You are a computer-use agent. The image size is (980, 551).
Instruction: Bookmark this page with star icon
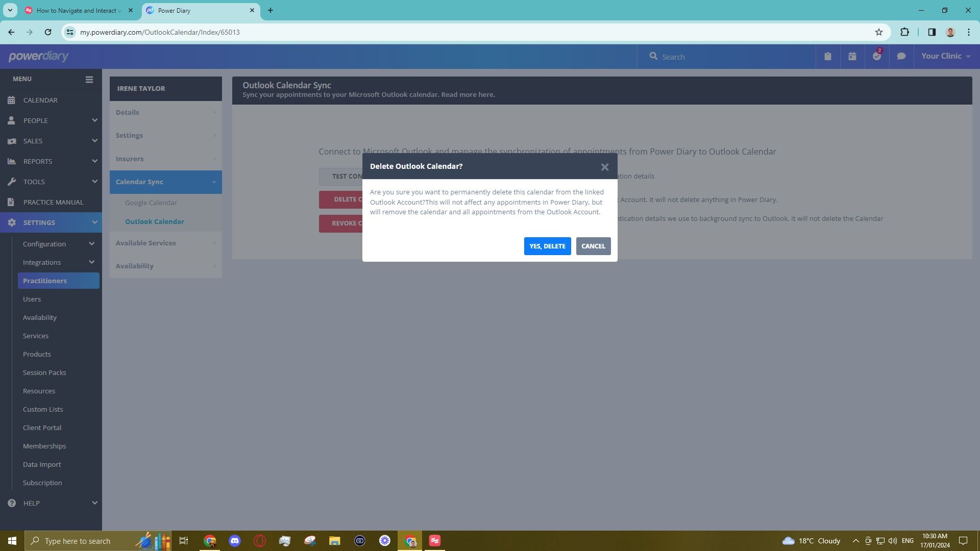(878, 32)
